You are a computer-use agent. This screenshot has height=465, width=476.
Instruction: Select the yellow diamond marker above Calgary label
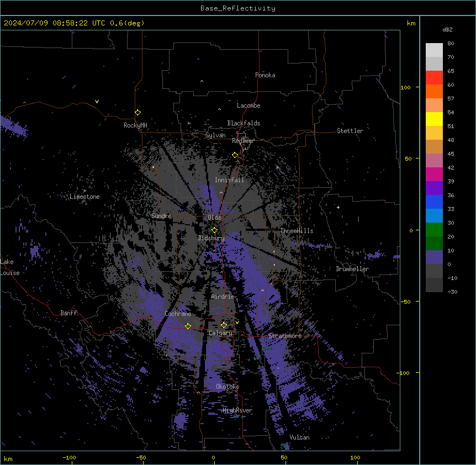tap(224, 325)
